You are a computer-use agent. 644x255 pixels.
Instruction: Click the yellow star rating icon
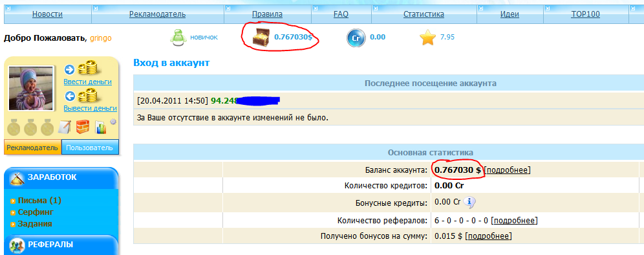427,38
